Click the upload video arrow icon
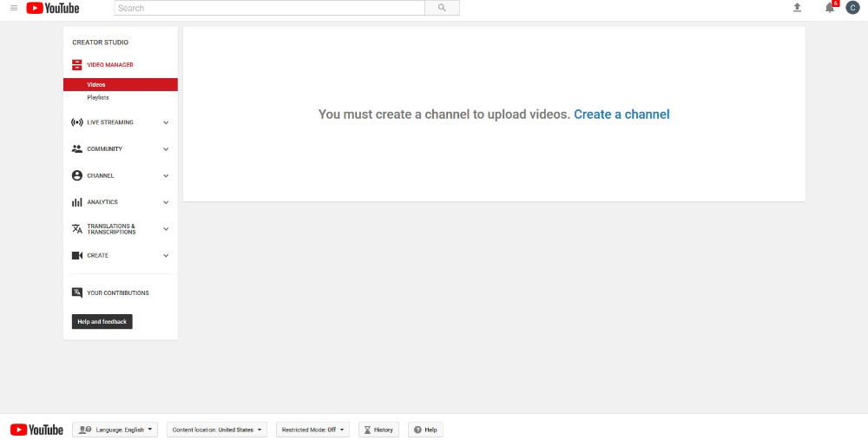The height and width of the screenshot is (440, 868). [x=797, y=8]
